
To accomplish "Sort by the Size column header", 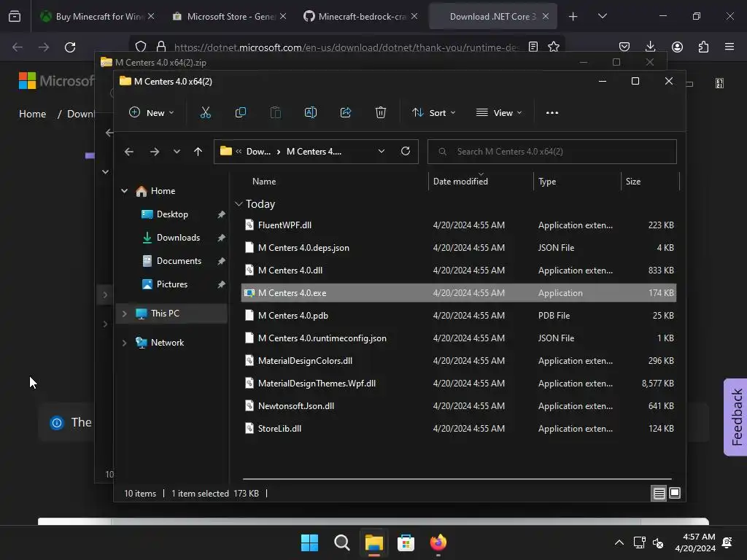I will coord(632,182).
